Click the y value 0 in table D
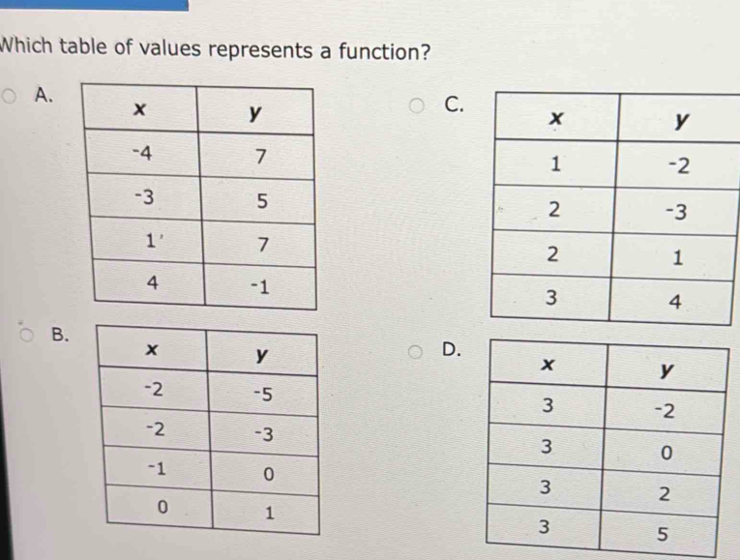 tap(666, 450)
